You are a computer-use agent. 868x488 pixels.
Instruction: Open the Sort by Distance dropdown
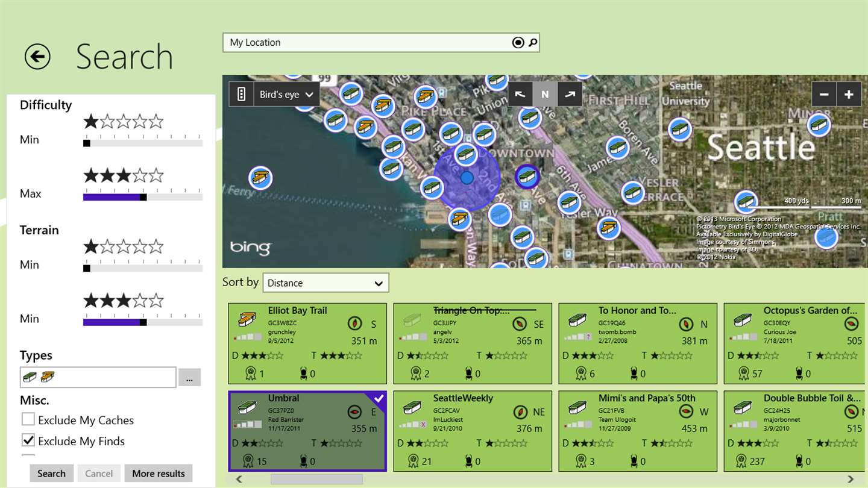(x=326, y=283)
